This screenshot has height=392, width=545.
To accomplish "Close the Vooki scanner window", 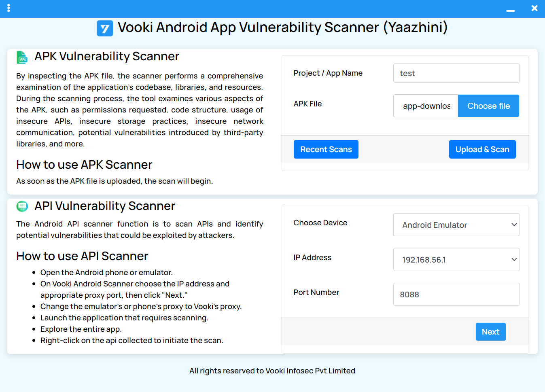I will [x=534, y=8].
